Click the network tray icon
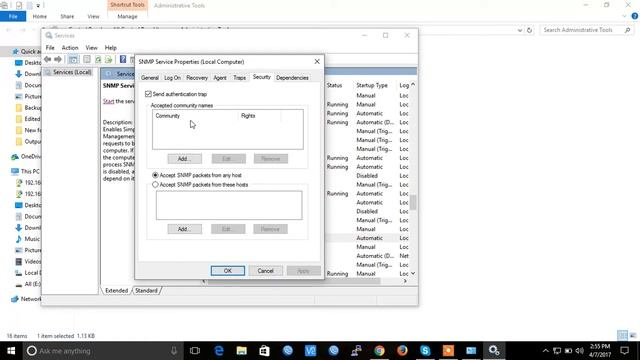 557,351
